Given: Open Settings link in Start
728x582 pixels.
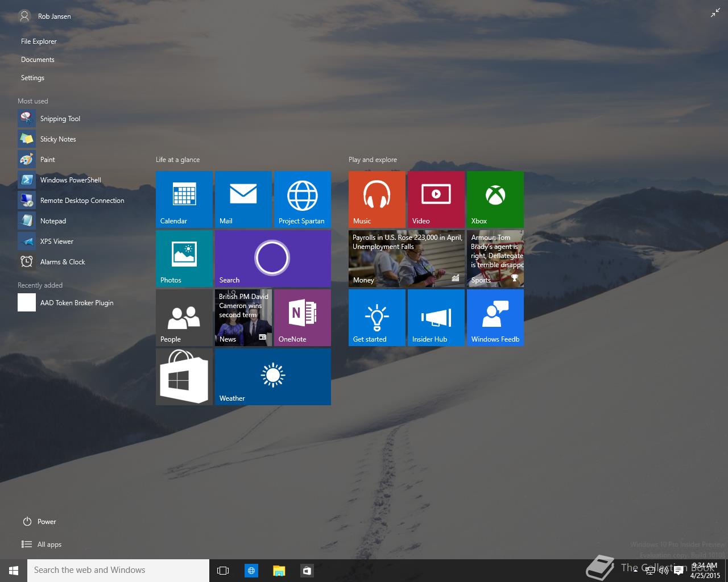Looking at the screenshot, I should click(x=32, y=78).
